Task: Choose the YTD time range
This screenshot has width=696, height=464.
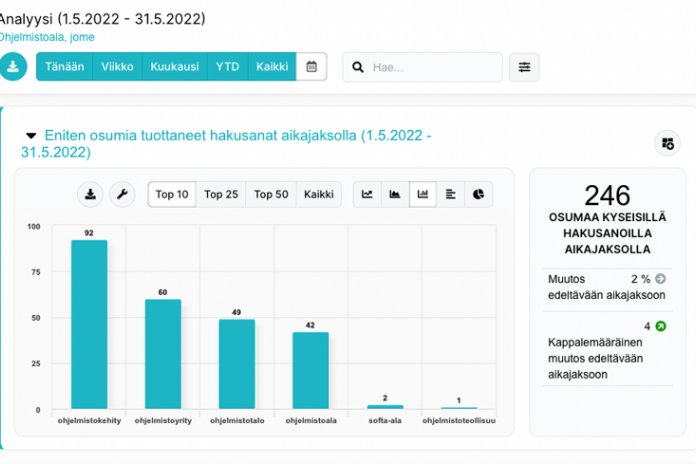Action: click(x=227, y=67)
